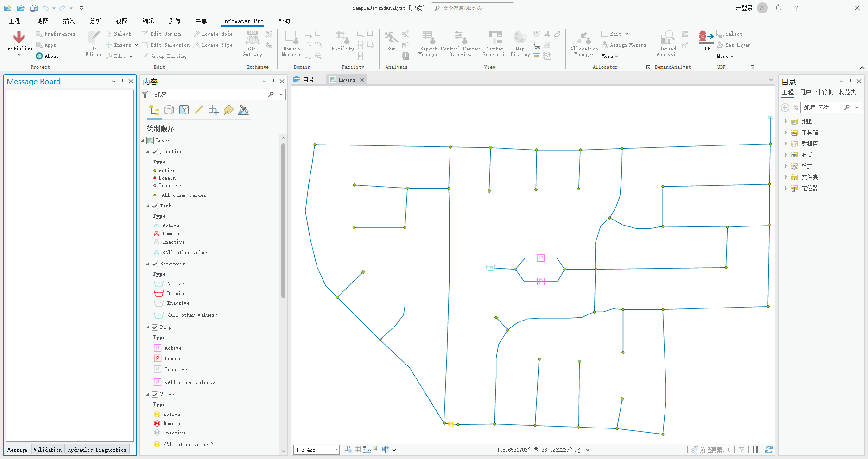
Task: Open the 分析 ribbon tab
Action: pyautogui.click(x=95, y=21)
